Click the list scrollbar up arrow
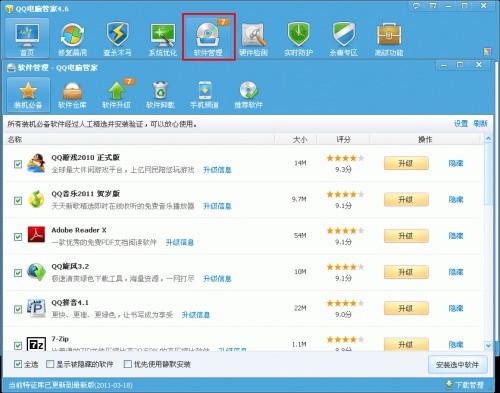Viewport: 500px width, 393px height. (488, 139)
